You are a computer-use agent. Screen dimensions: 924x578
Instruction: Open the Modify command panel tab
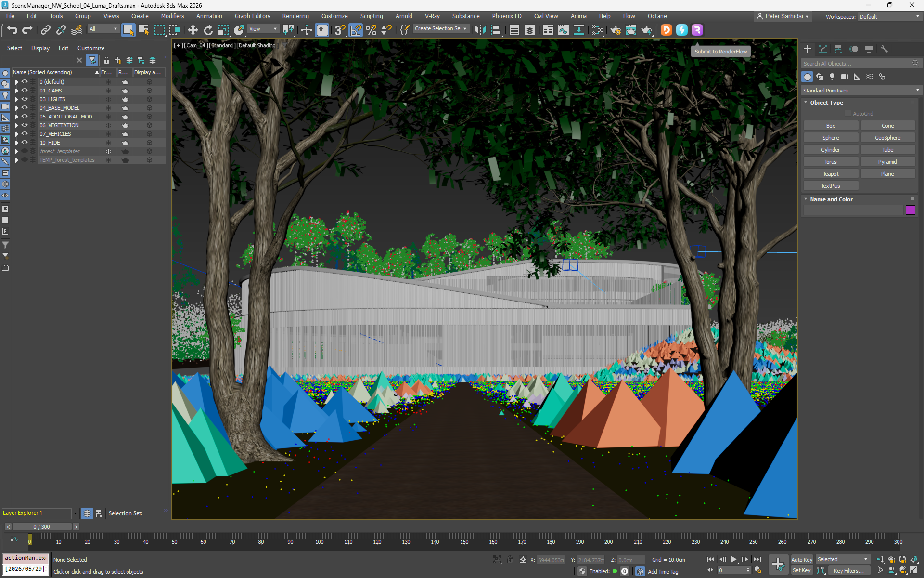click(823, 49)
